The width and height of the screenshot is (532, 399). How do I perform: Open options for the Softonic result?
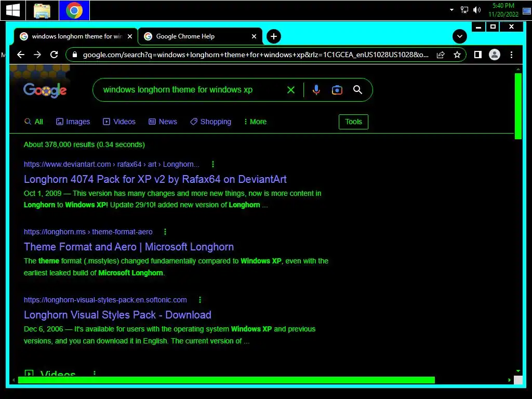pos(200,300)
